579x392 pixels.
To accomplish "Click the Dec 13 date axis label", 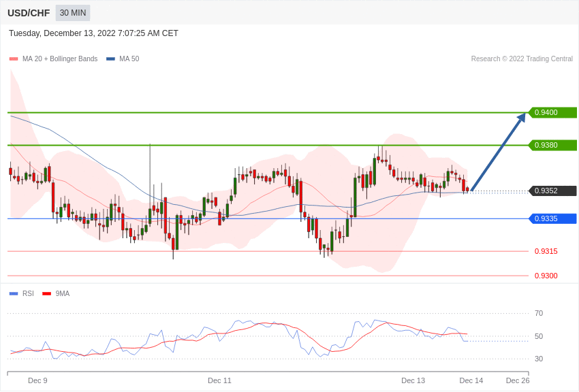I will pos(413,380).
